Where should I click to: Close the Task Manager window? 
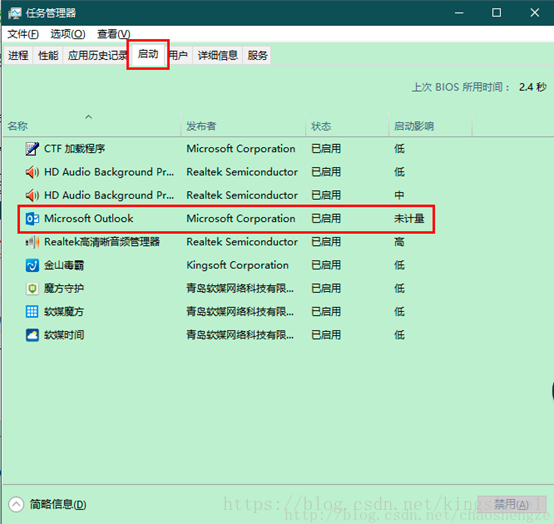(x=535, y=13)
